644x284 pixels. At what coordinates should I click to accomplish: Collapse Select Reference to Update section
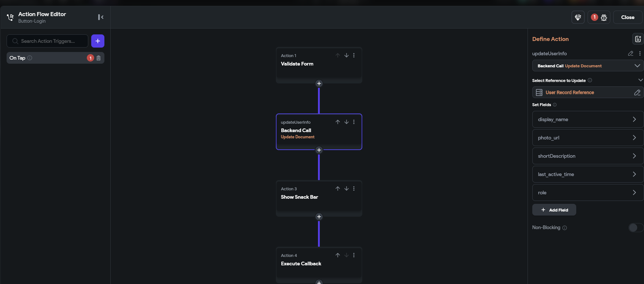[x=640, y=80]
